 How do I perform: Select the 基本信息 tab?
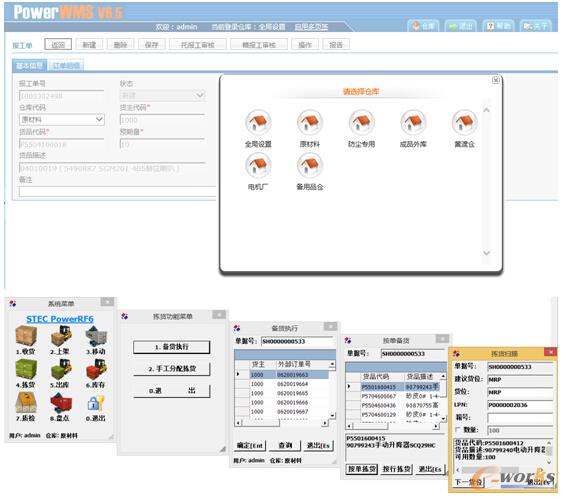point(29,66)
